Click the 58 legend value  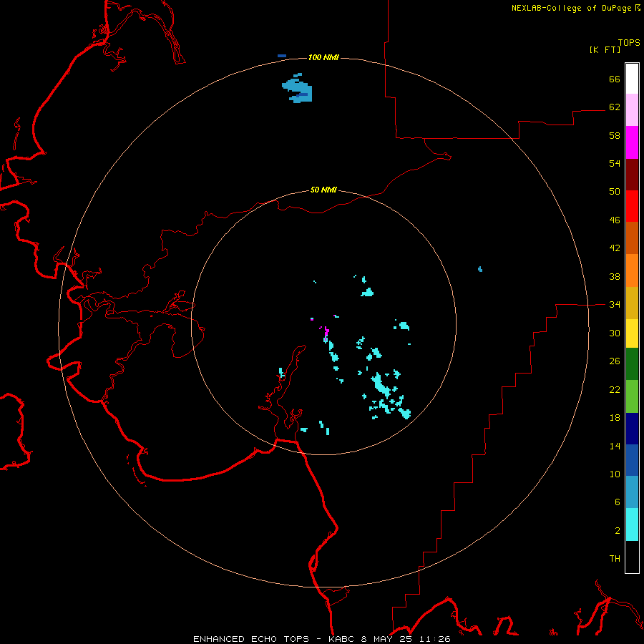(615, 135)
